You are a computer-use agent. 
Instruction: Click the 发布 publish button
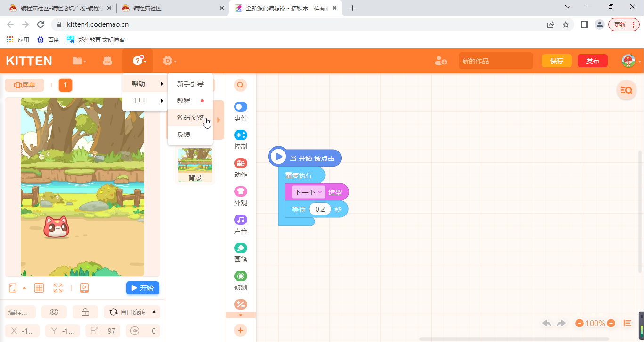(x=593, y=61)
